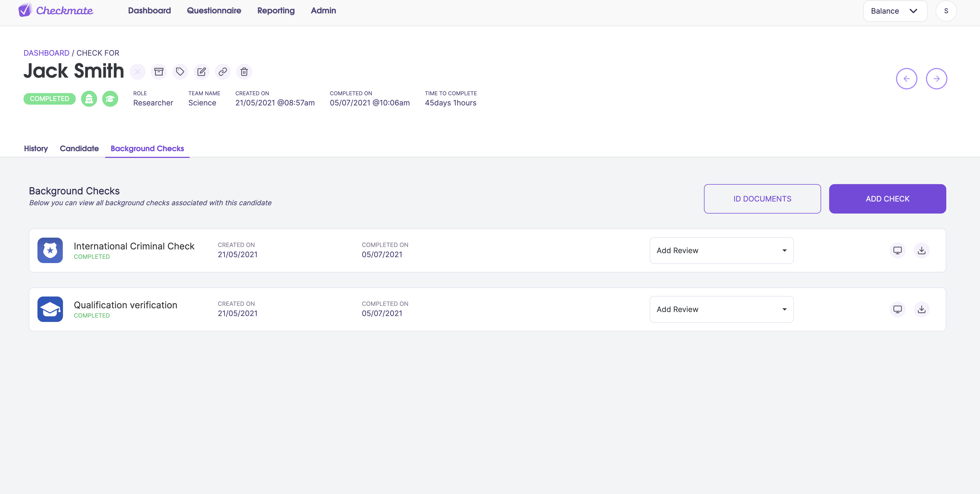
Task: Delete check using the trash icon
Action: pos(244,71)
